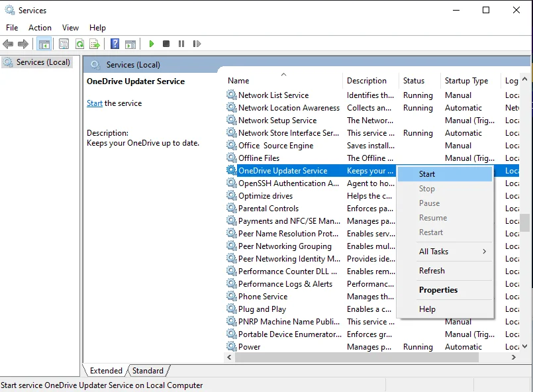Click the green Start Service play icon

tap(152, 44)
